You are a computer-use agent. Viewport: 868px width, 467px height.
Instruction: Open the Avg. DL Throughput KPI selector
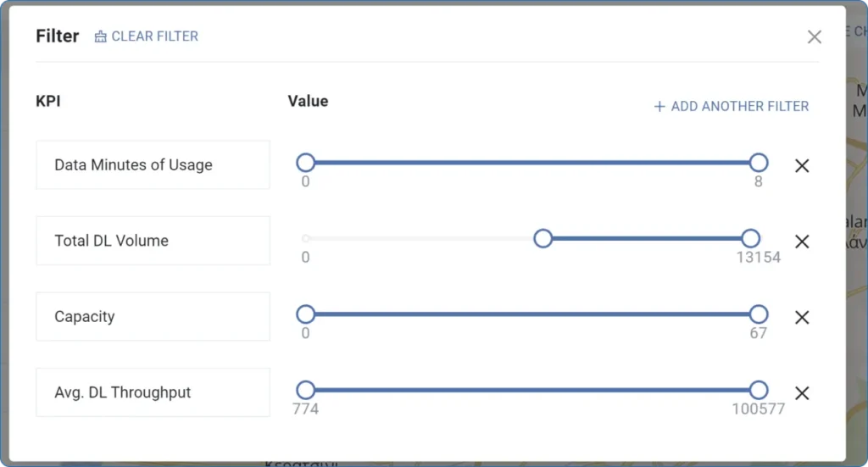coord(153,392)
